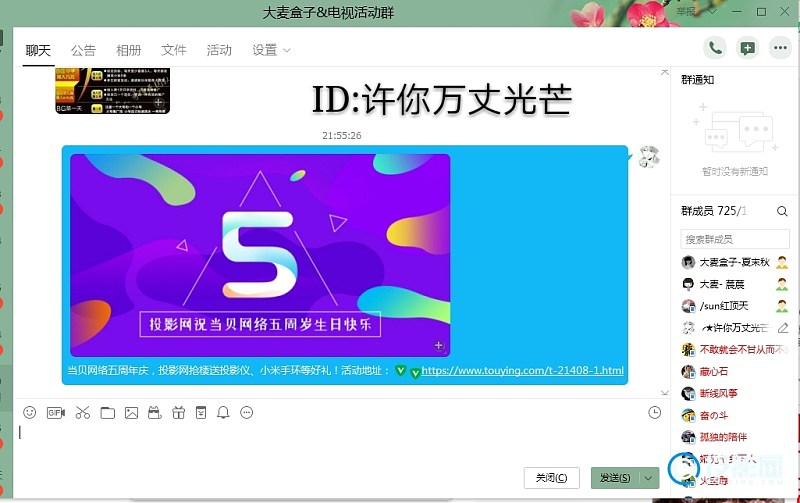Viewport: 800px width, 503px height.
Task: Click in the message input area
Action: point(339,444)
